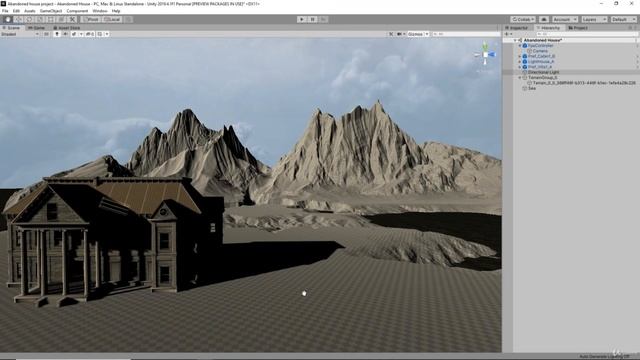Expand the Pref_Cabin1_B object
Viewport: 640px width, 360px height.
coord(520,56)
